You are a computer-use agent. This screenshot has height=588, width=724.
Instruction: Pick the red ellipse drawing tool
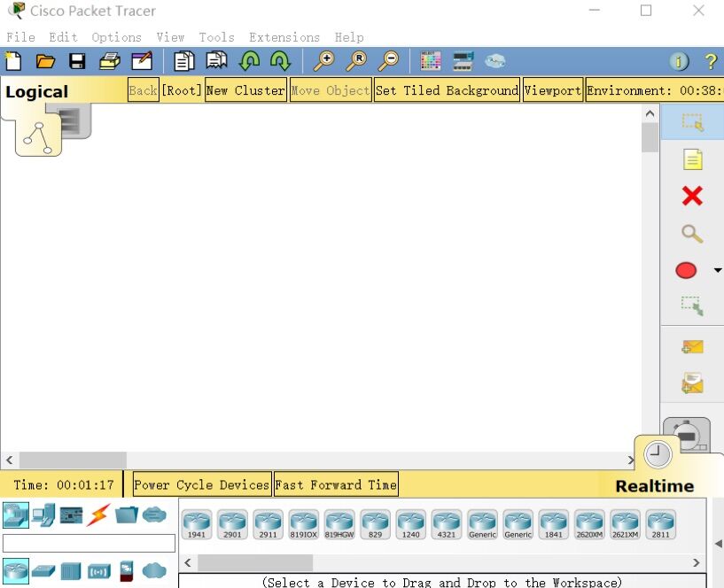(x=686, y=270)
